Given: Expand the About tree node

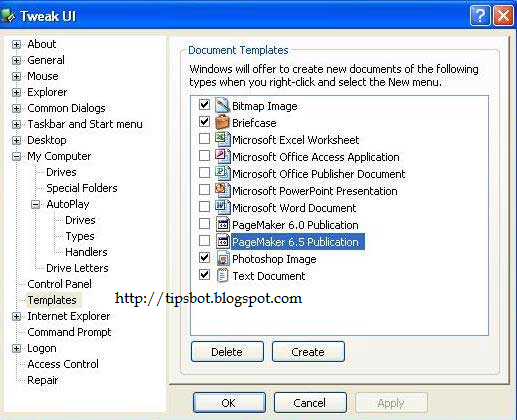Looking at the screenshot, I should 16,44.
